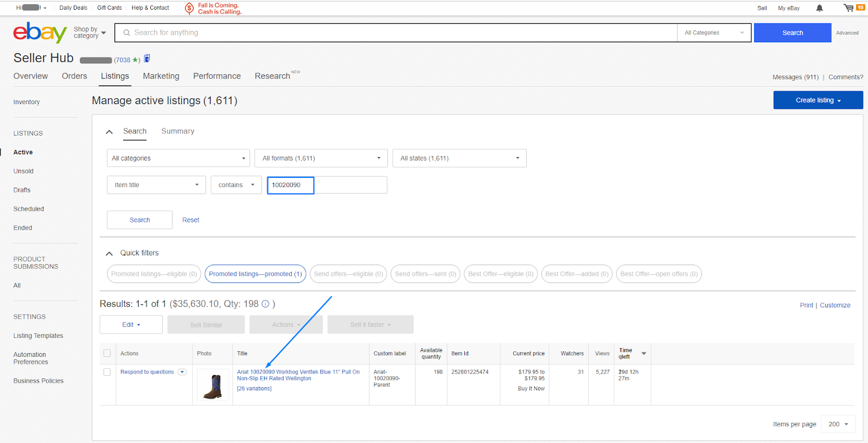Switch to the Summary tab
The height and width of the screenshot is (443, 868).
(x=178, y=131)
